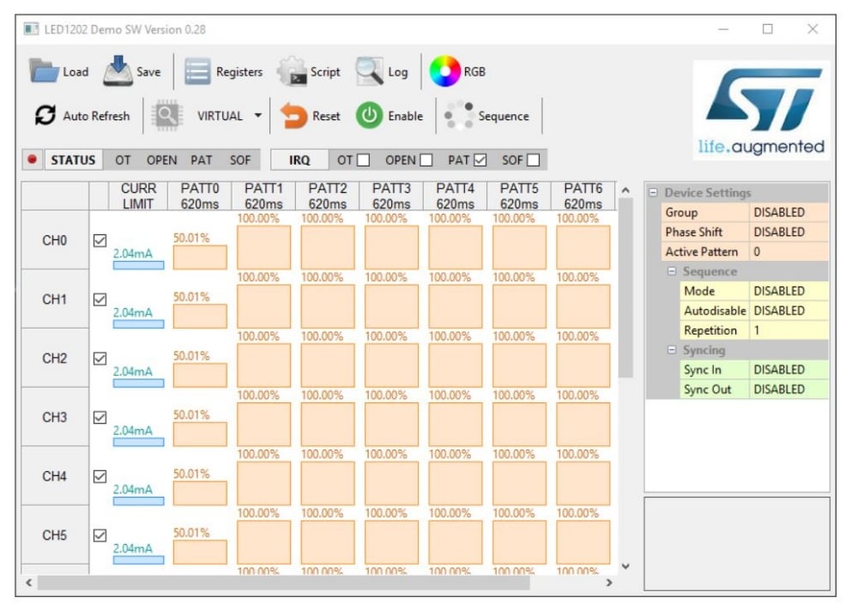Open the VIRTUAL device dropdown

pos(257,116)
